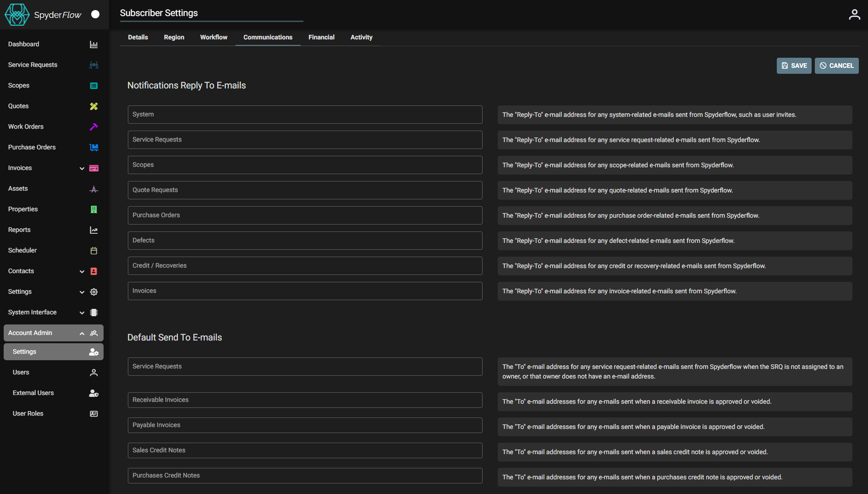Open the Purchase Orders cart icon
868x494 pixels.
click(x=93, y=147)
